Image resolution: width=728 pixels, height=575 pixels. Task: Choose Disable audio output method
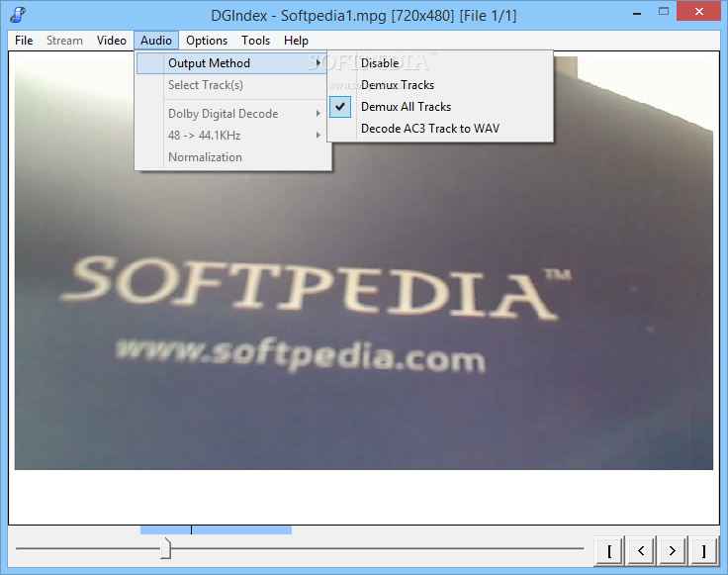click(x=440, y=63)
